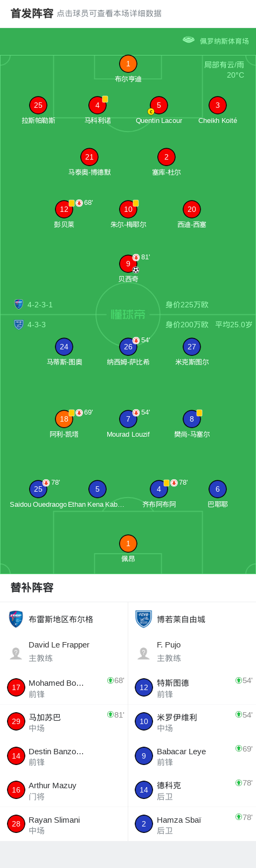Select substitute 17 Mohamed Bo… row

64,687
